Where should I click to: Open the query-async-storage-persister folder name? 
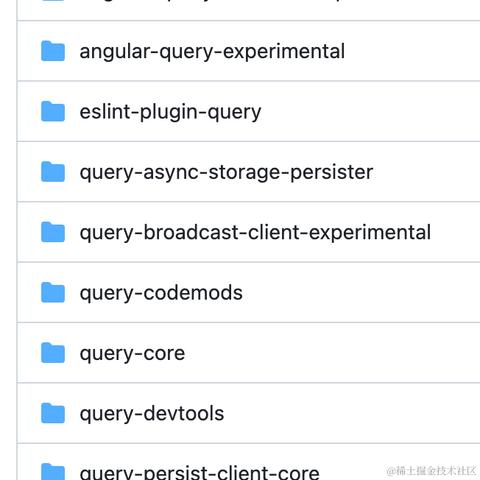[x=226, y=173]
